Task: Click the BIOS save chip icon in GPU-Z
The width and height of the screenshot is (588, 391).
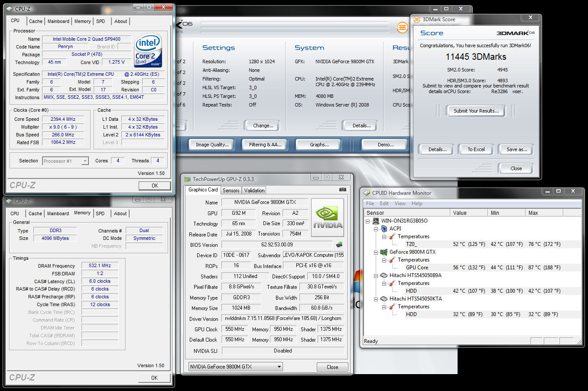Action: point(339,244)
